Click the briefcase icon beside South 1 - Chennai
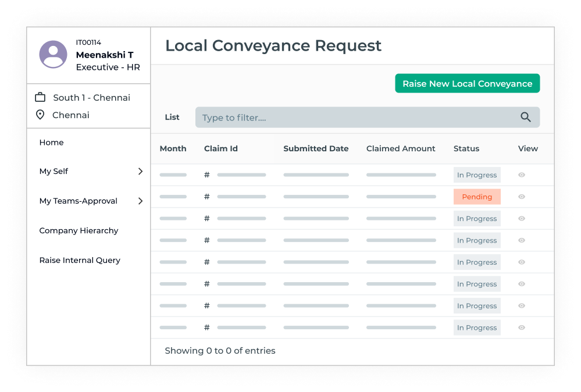581x392 pixels. (x=40, y=97)
